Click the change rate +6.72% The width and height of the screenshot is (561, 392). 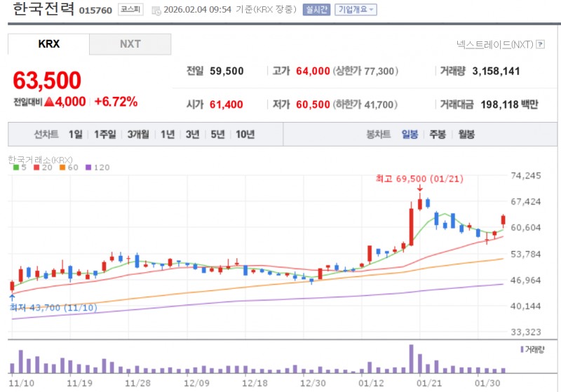(x=116, y=102)
